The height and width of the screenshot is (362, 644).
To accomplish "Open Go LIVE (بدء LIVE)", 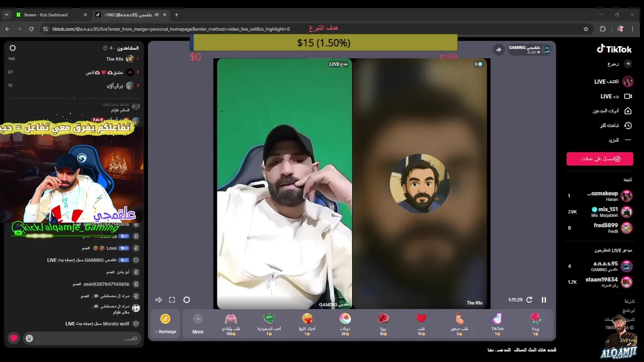I will tap(616, 96).
